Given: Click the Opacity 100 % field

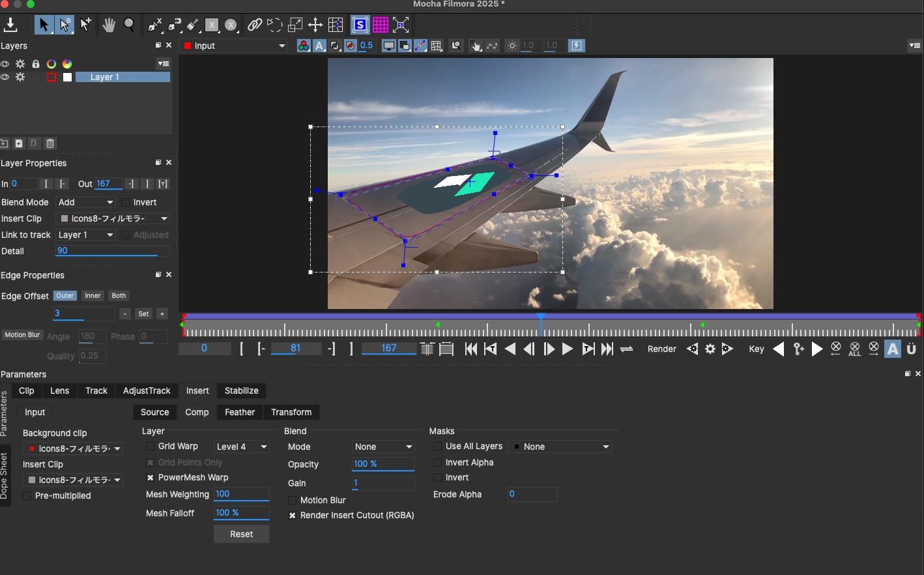Looking at the screenshot, I should pos(383,464).
